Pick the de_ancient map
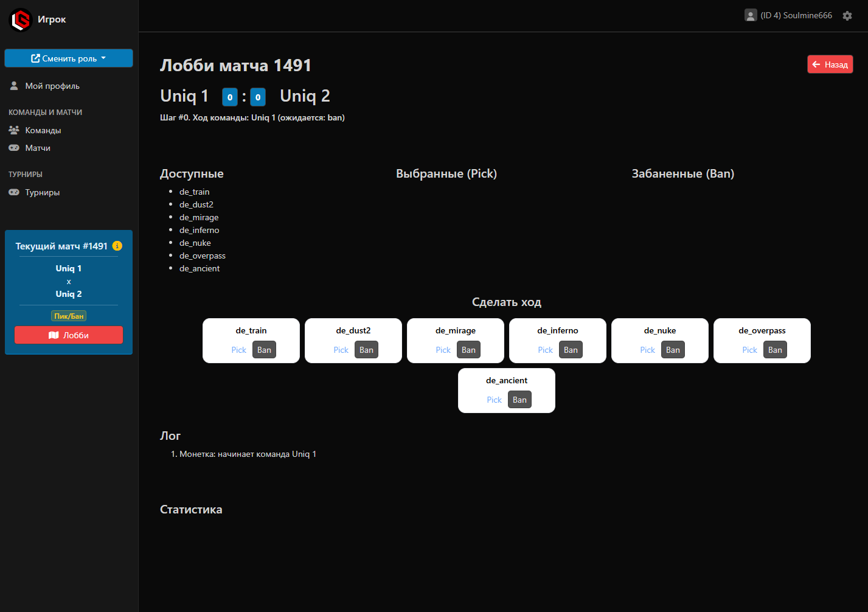The width and height of the screenshot is (868, 612). [494, 400]
